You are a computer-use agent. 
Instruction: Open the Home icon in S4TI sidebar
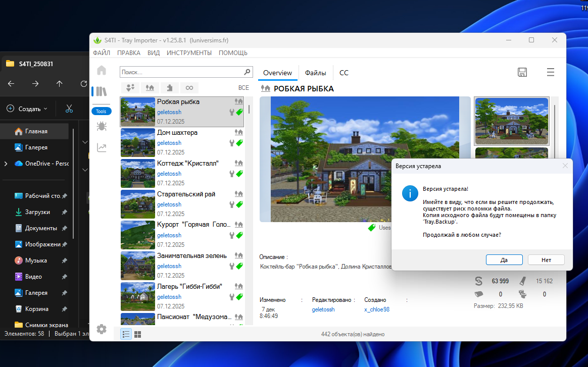click(102, 70)
